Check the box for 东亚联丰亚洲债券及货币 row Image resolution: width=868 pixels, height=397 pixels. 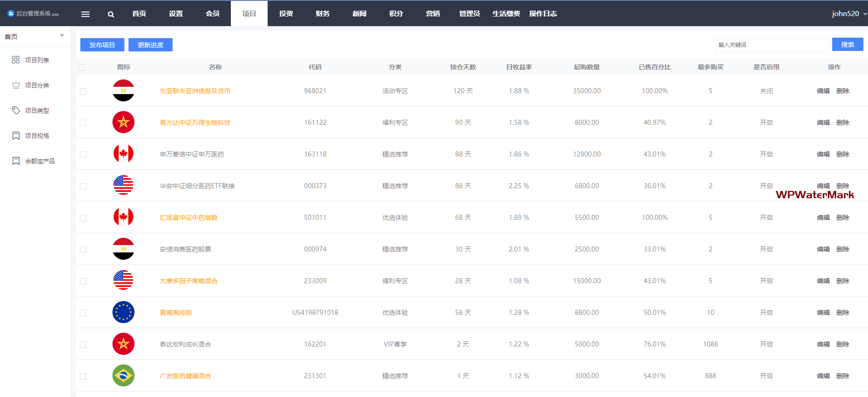click(x=83, y=91)
